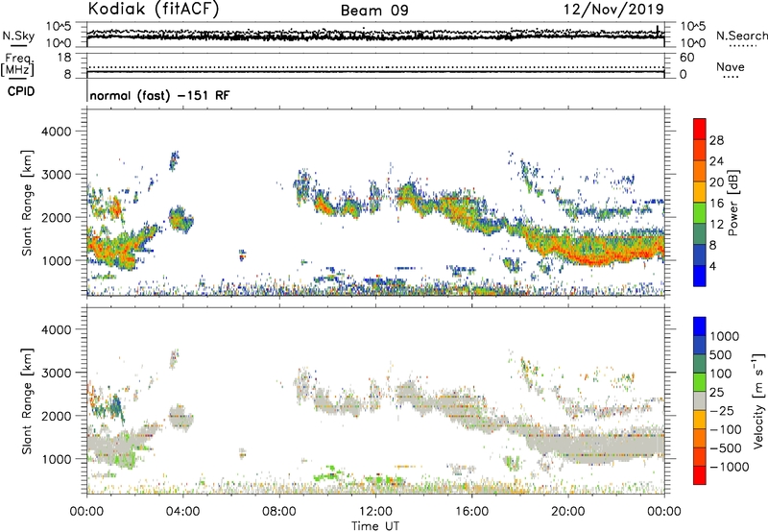
Task: Click the "2000" tick of the velocity panel
Action: point(56,416)
